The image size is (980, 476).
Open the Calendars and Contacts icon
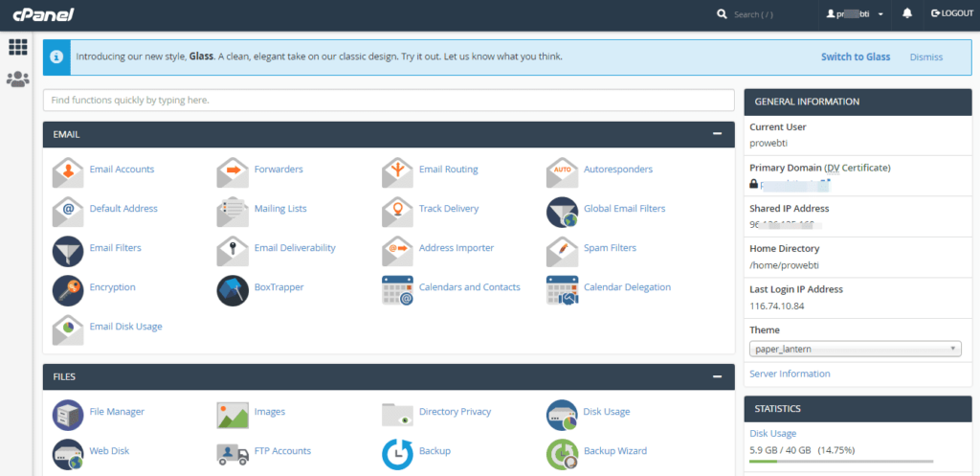pos(397,291)
